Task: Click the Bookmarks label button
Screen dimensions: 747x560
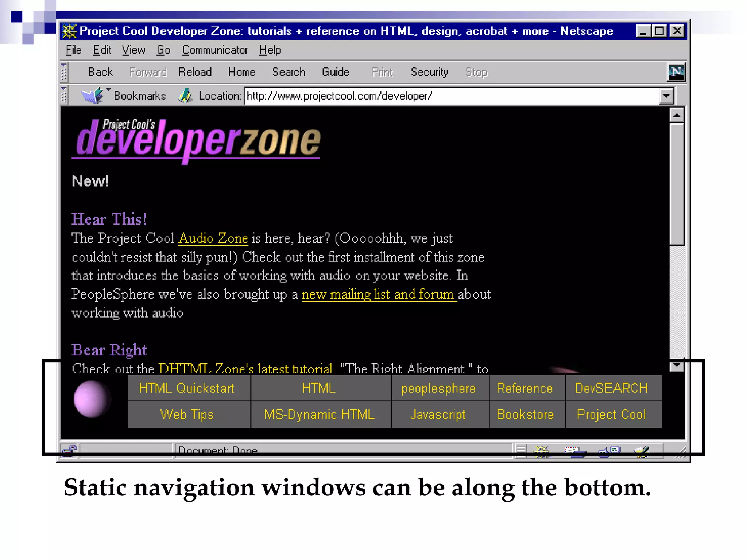Action: click(x=140, y=96)
